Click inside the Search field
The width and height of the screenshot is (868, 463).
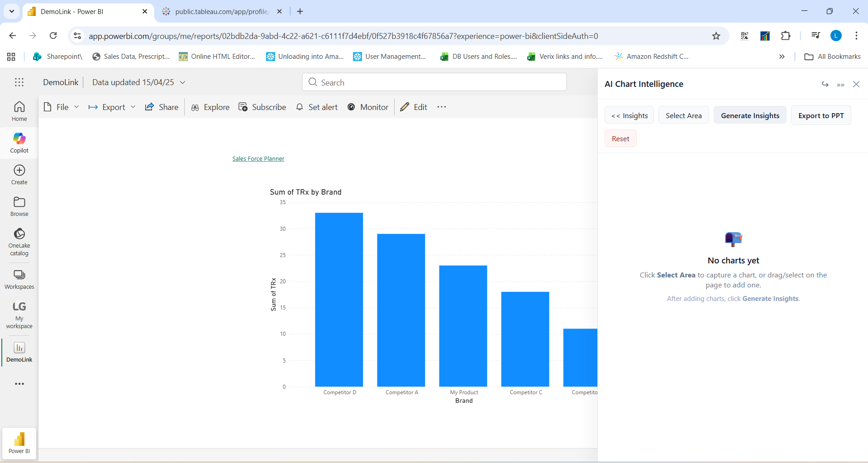pyautogui.click(x=434, y=82)
